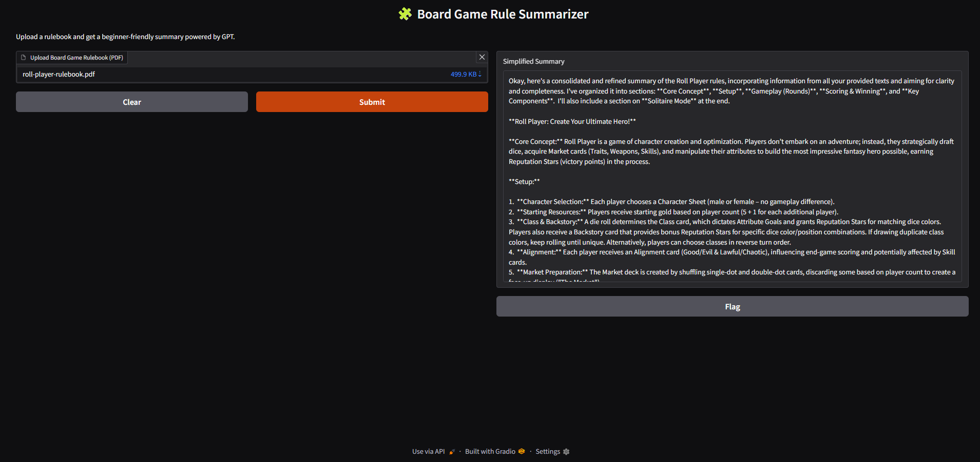This screenshot has height=462, width=980.
Task: Click the description text about GPT summary
Action: point(125,37)
